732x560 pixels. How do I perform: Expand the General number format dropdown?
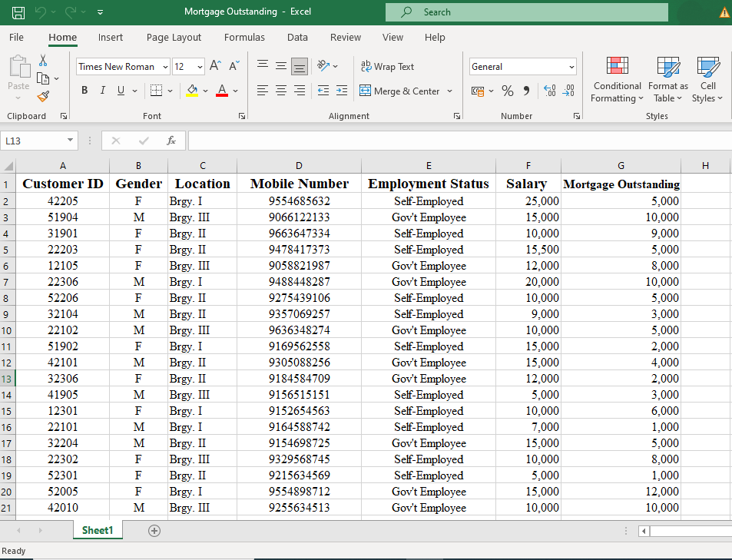[571, 67]
